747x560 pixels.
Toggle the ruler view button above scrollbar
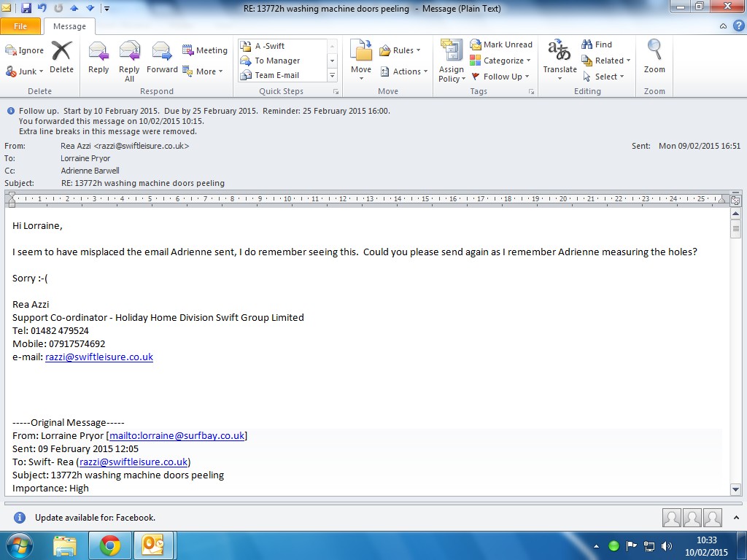[x=735, y=201]
